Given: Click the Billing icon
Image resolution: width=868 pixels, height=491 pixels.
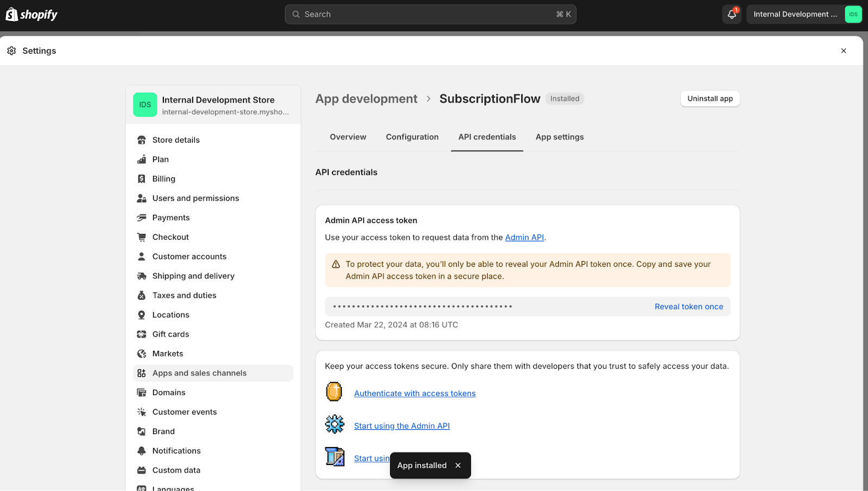Looking at the screenshot, I should tap(142, 179).
